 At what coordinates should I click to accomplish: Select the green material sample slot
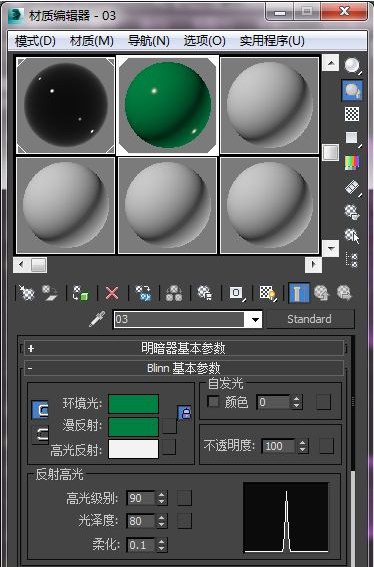[167, 105]
